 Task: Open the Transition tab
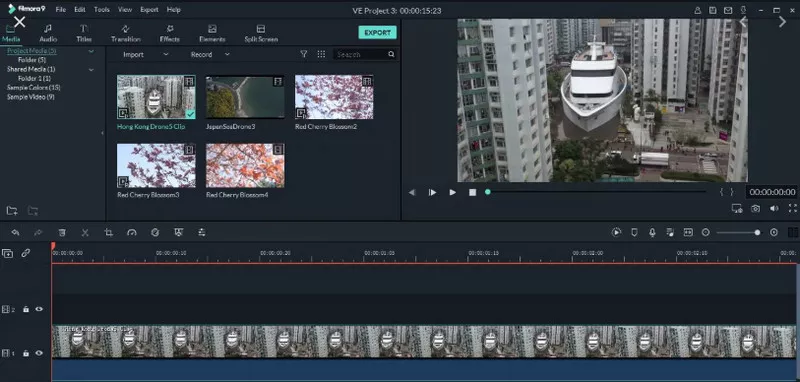(126, 34)
